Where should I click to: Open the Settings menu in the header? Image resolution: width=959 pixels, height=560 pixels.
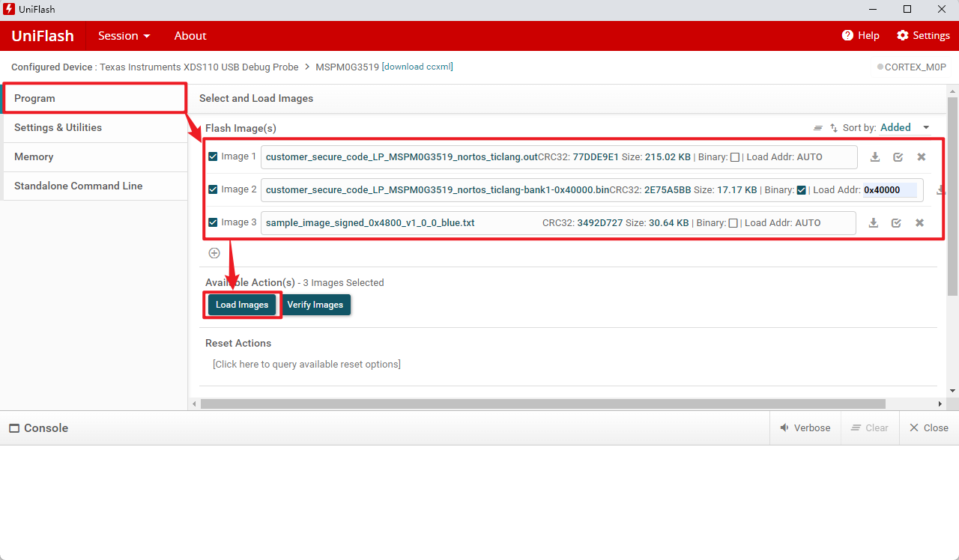pyautogui.click(x=923, y=36)
